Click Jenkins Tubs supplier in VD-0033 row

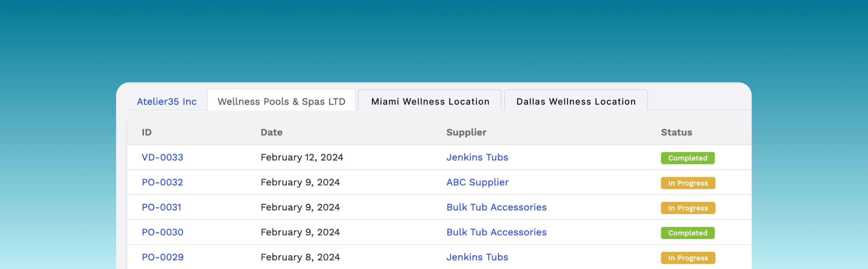tap(477, 157)
